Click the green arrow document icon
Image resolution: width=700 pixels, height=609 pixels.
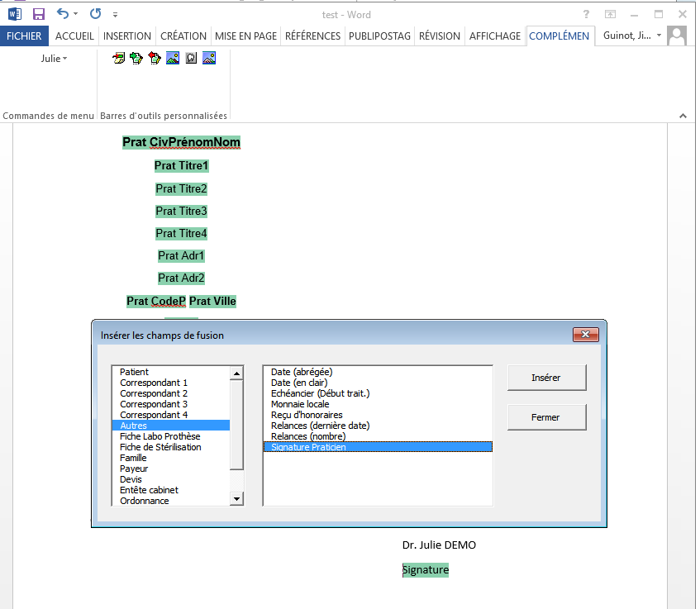(136, 58)
